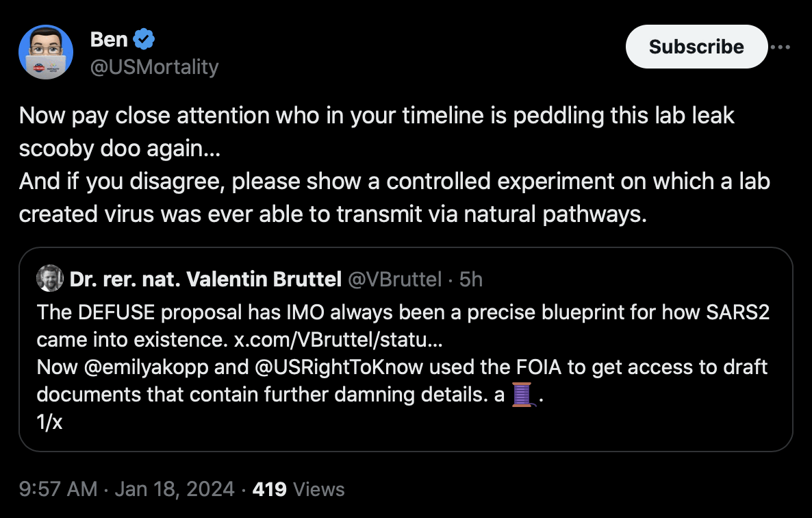The height and width of the screenshot is (518, 812).
Task: Open the quoted tweet at "1/x" text
Action: pyautogui.click(x=49, y=422)
